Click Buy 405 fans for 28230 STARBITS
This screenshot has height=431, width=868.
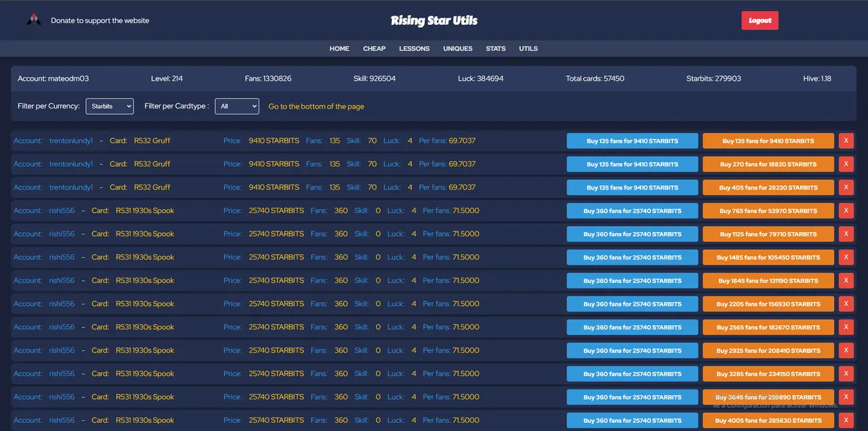pyautogui.click(x=768, y=187)
